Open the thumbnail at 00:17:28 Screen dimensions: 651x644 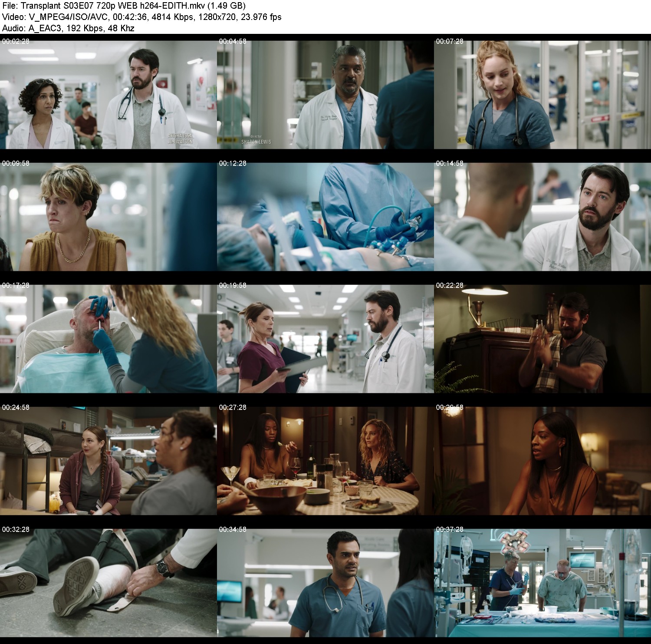coord(108,339)
